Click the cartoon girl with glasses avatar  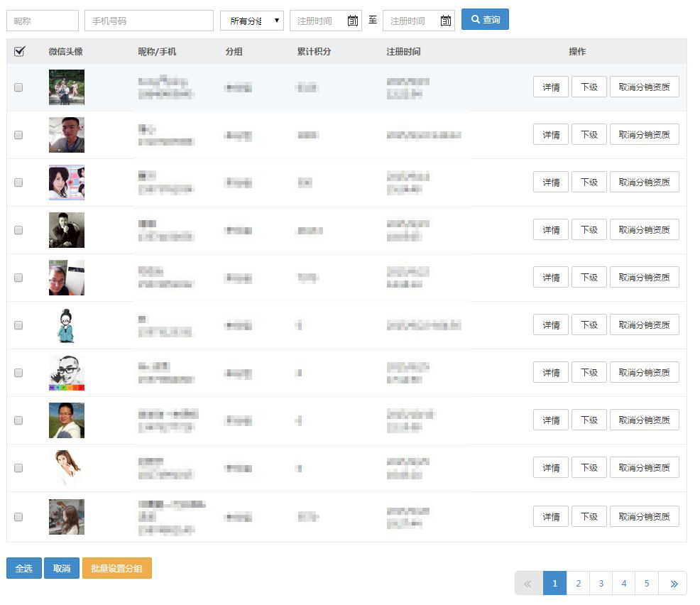click(66, 325)
